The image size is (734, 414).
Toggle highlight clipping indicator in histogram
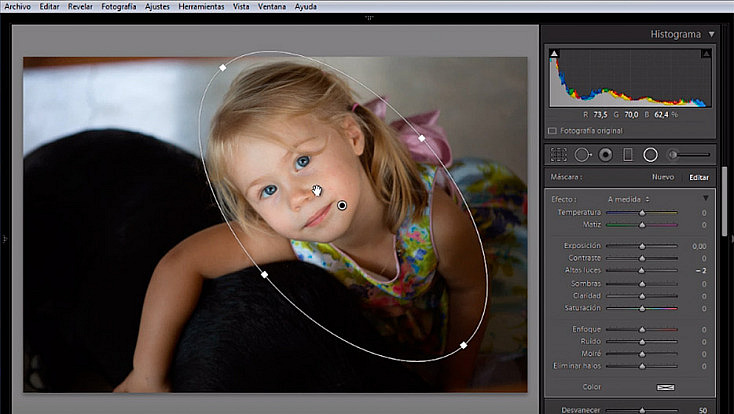pos(706,53)
